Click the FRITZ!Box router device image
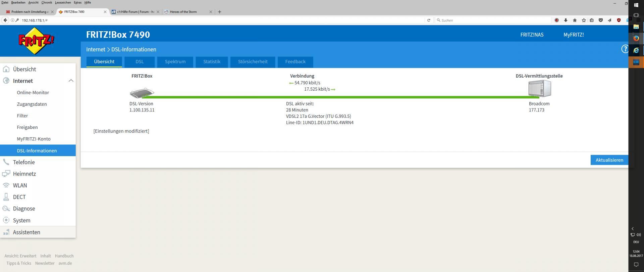Viewport: 644px width, 272px height. click(142, 93)
